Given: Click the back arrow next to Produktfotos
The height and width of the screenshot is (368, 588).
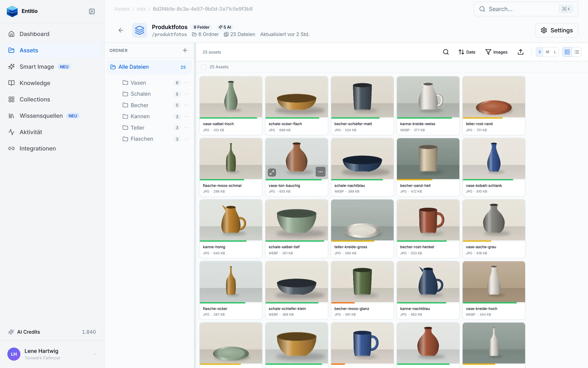Looking at the screenshot, I should pyautogui.click(x=121, y=30).
